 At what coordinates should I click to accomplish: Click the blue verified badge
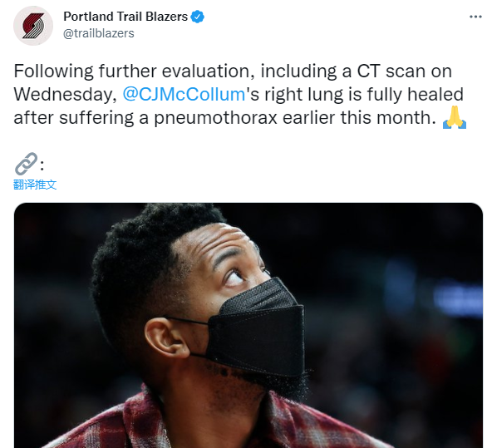[x=197, y=17]
